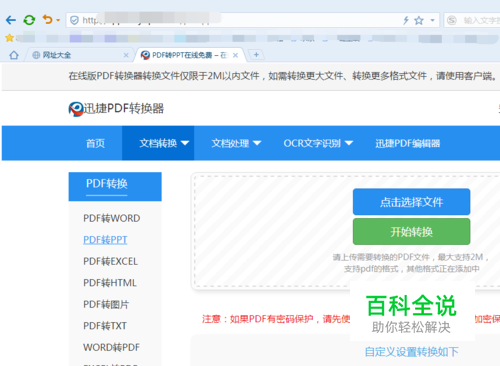Screen dimensions: 500x366
Task: Choose WORD转PDF conversion
Action: pos(111,347)
